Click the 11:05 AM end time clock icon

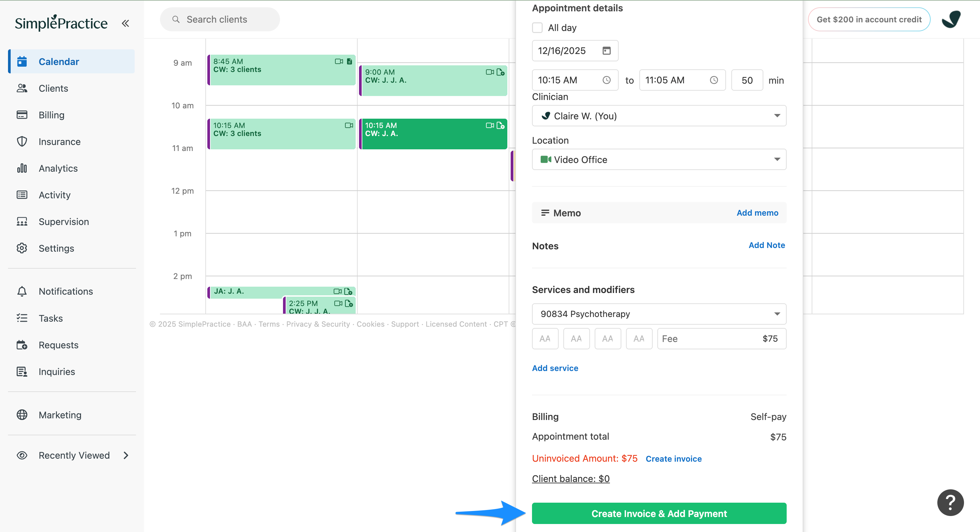point(714,80)
